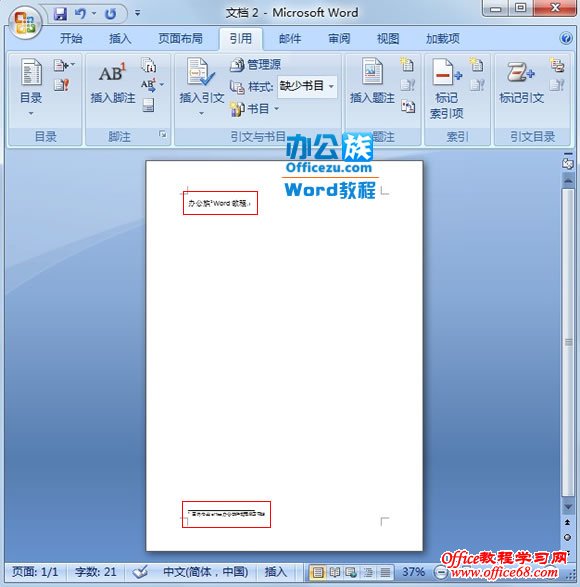Switch to the 视图 tab

coord(388,39)
